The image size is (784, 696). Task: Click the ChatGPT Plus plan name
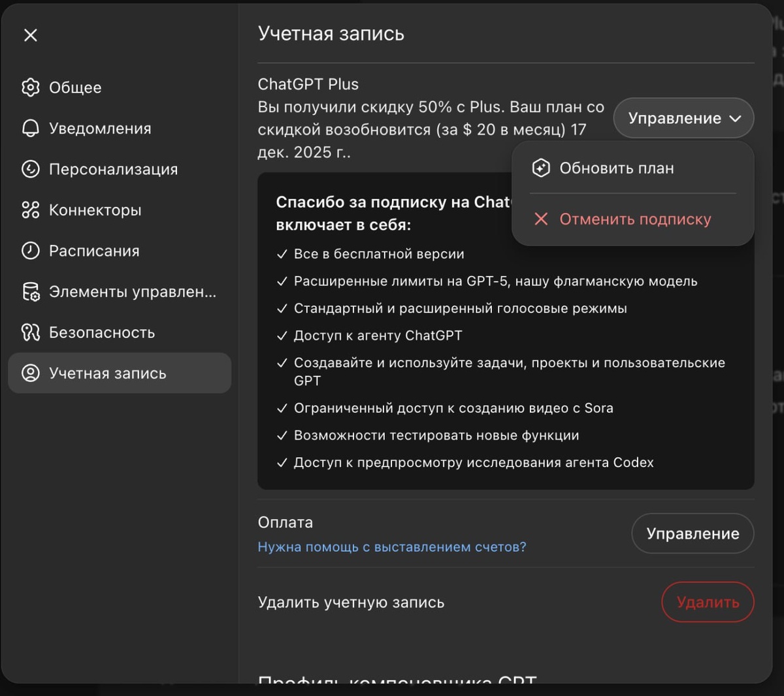coord(308,84)
